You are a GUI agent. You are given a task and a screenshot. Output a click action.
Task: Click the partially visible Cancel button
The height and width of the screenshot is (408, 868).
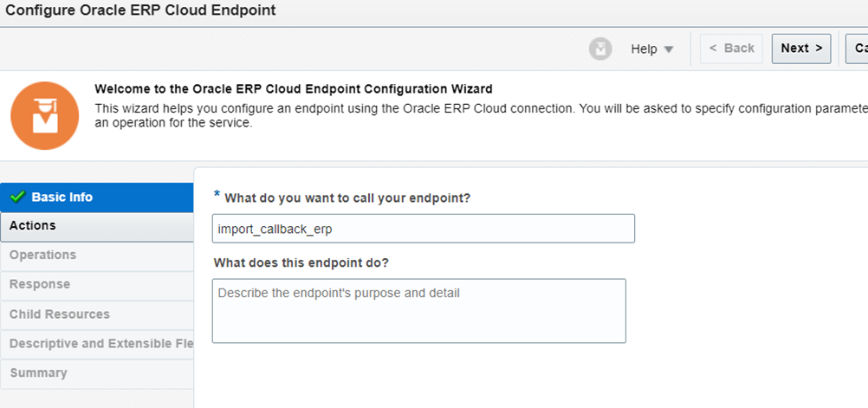tap(857, 49)
